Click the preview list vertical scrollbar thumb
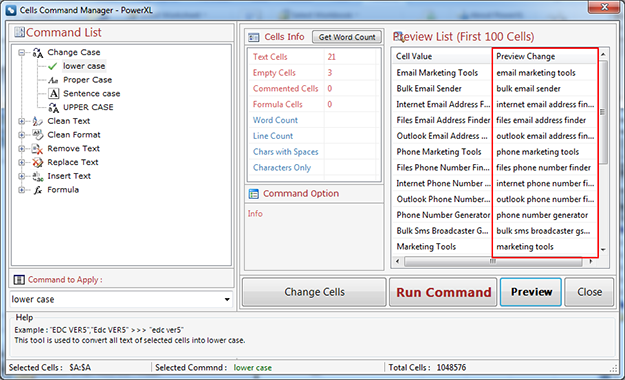Viewport: 625px width, 380px height. [603, 112]
